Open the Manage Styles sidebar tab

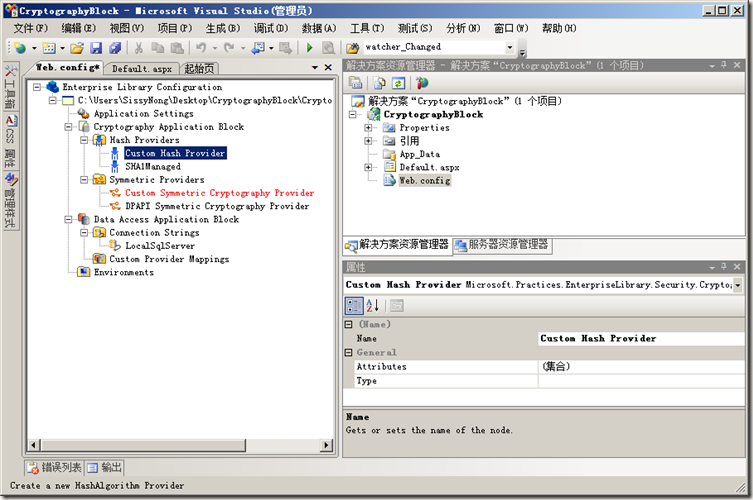click(x=11, y=201)
